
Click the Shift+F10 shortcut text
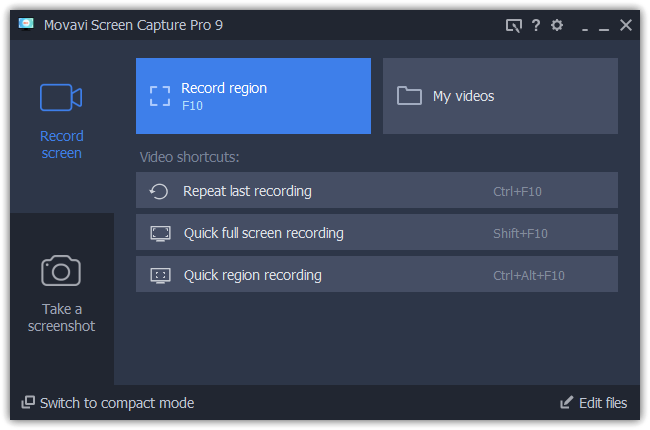[x=520, y=233]
